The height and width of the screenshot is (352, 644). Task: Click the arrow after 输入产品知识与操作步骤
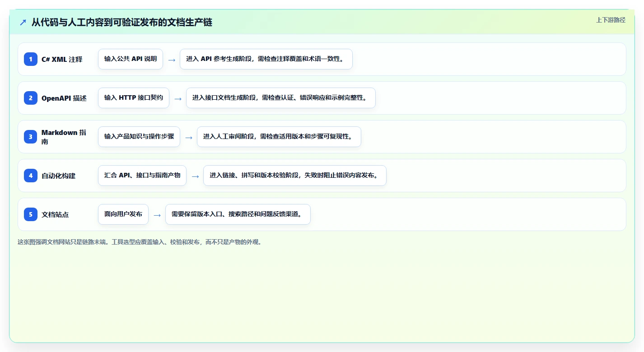coord(189,137)
